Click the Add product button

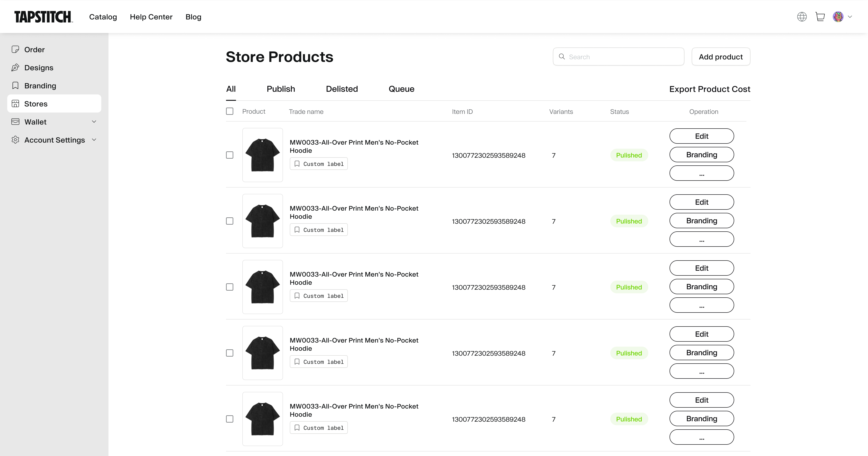pyautogui.click(x=720, y=56)
